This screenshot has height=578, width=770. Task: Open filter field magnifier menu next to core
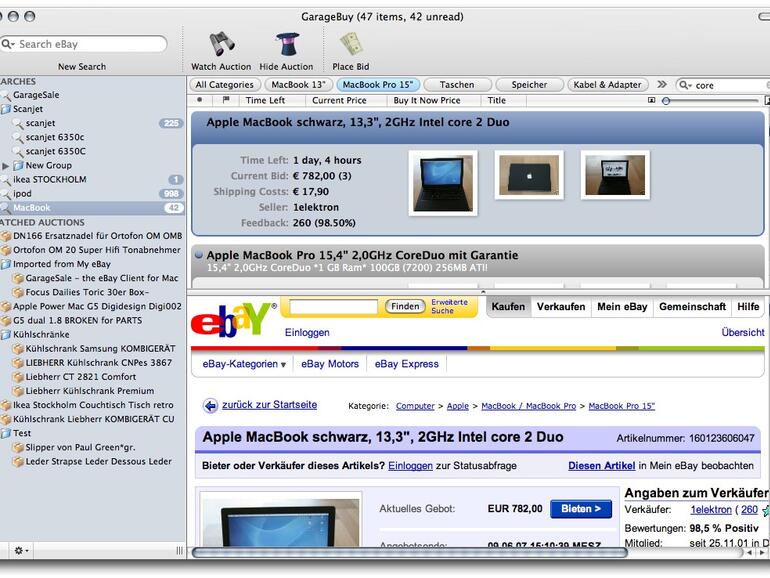684,85
